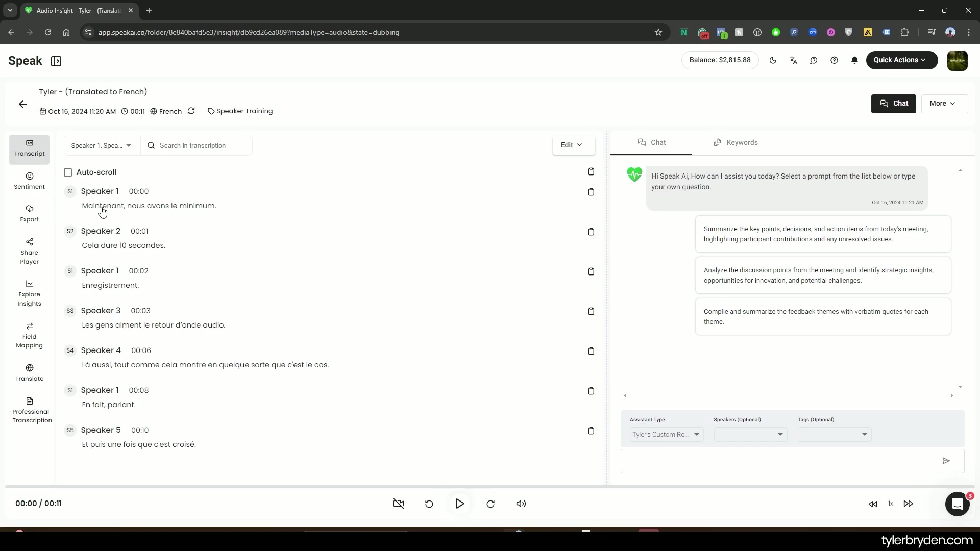This screenshot has width=980, height=551.
Task: Open the user profile avatar
Action: tap(957, 60)
